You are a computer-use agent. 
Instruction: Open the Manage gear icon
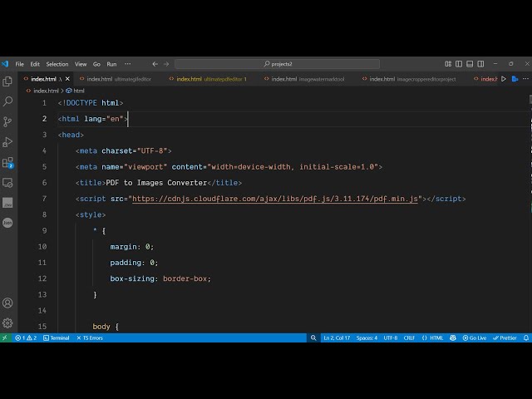point(7,323)
